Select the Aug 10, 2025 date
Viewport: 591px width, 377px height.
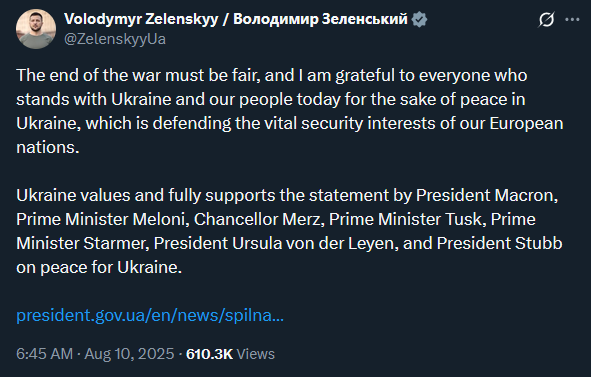[x=129, y=354]
